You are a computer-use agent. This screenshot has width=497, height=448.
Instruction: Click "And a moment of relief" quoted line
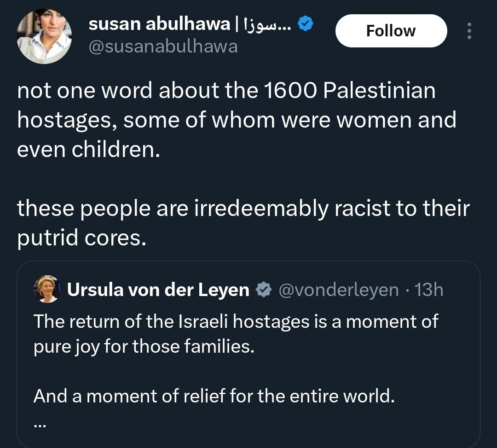[214, 396]
